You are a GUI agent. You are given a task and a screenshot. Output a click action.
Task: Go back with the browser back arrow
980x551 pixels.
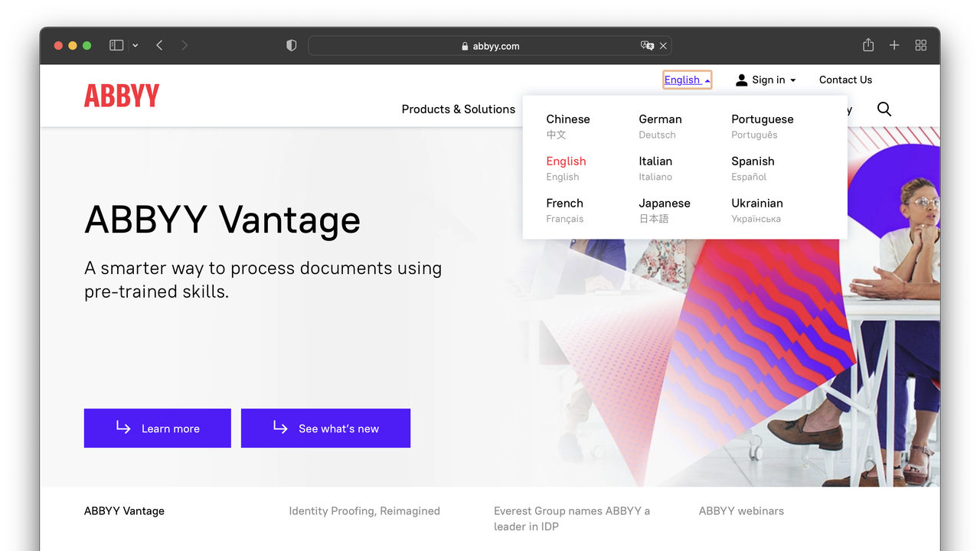point(159,46)
